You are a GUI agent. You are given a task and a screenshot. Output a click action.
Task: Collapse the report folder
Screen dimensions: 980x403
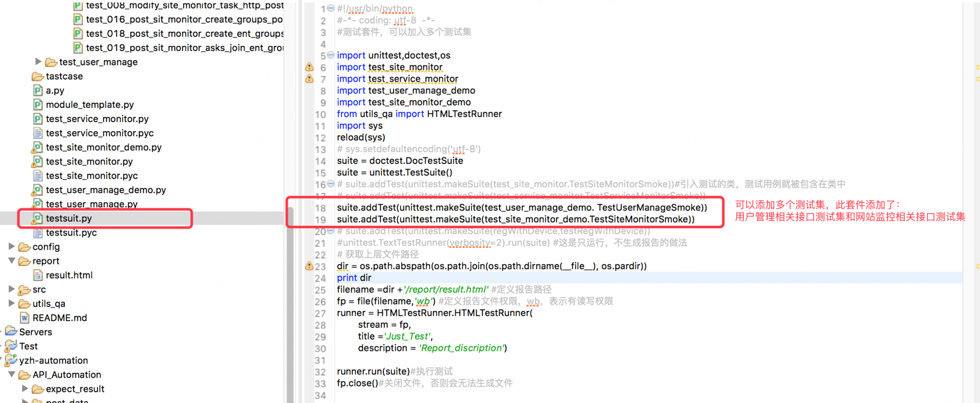(x=12, y=260)
